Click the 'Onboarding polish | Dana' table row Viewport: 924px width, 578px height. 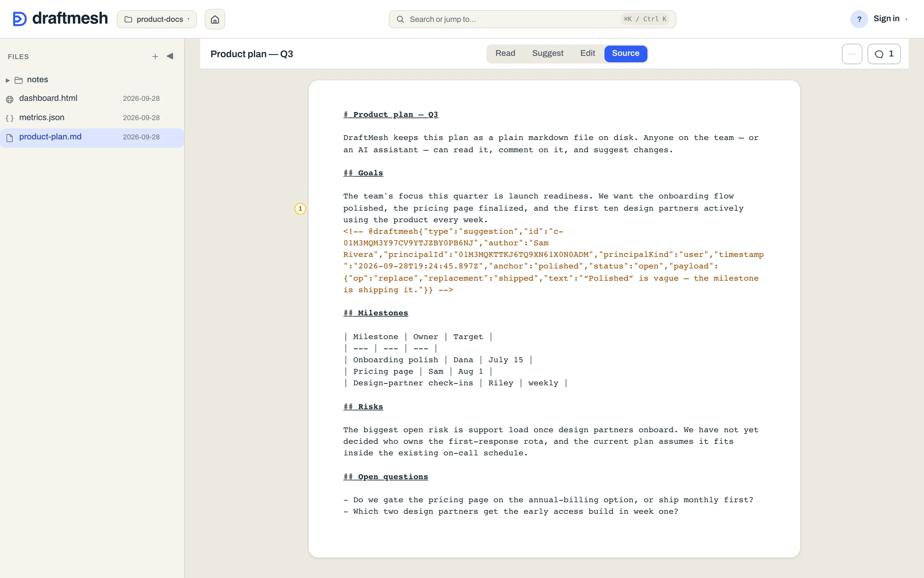438,360
